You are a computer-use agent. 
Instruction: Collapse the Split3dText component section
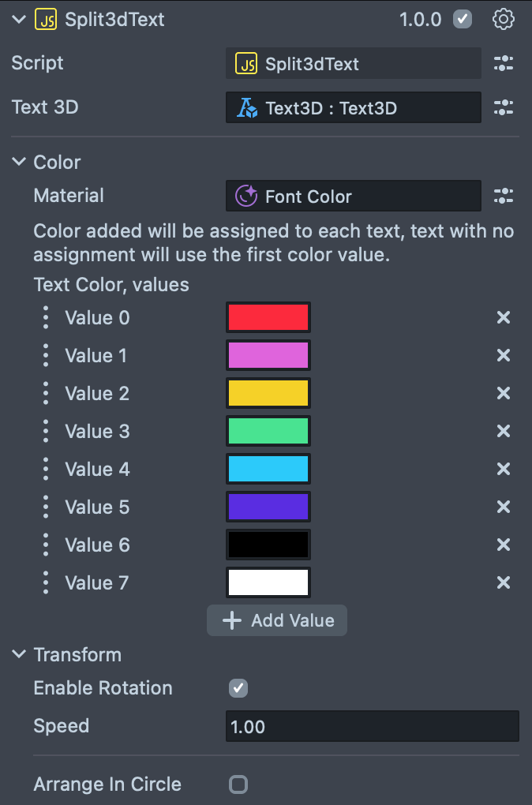coord(19,20)
